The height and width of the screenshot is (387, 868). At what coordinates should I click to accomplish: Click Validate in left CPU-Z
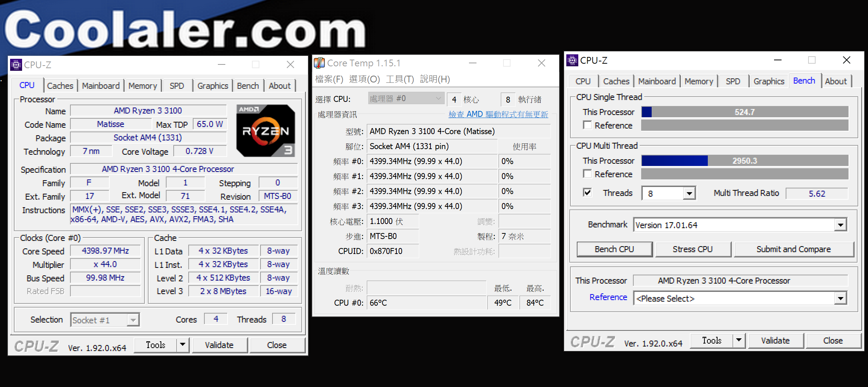click(219, 345)
